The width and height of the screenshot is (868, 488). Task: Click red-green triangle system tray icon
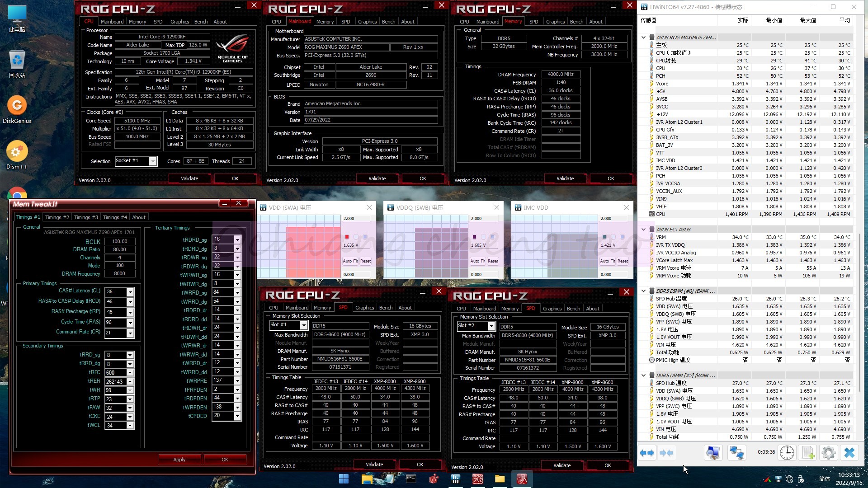tap(767, 479)
